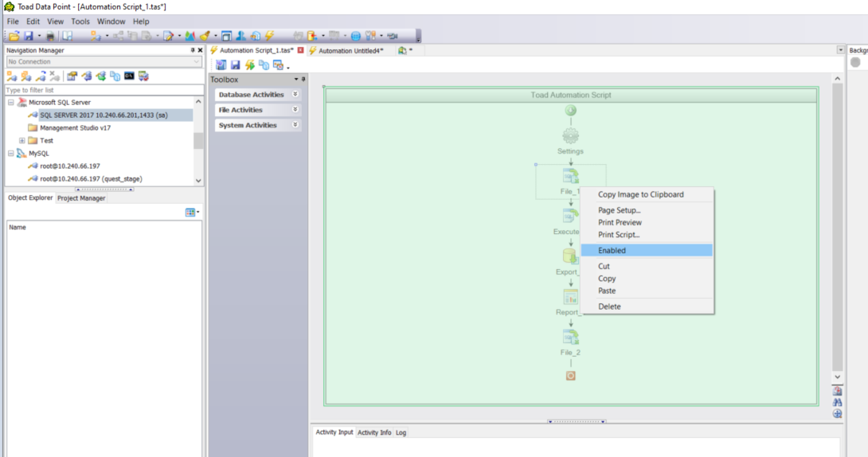Toggle the Toolbox auto-hide pin
The width and height of the screenshot is (868, 457).
click(x=303, y=80)
